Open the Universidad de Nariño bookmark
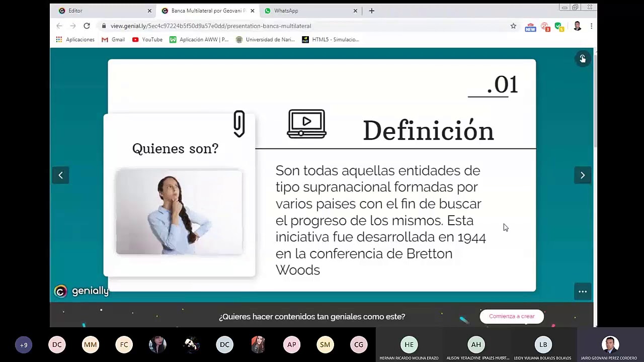Viewport: 644px width, 362px height. (265, 39)
